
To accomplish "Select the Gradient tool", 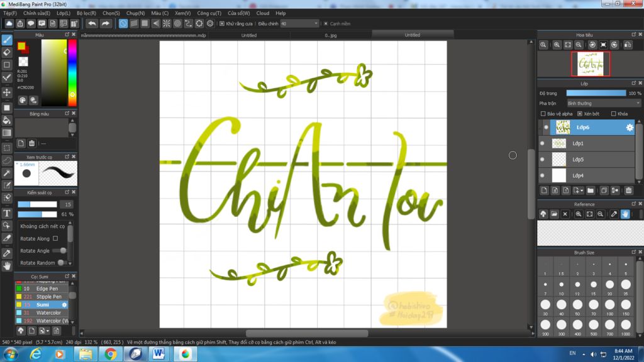I will coord(7,133).
